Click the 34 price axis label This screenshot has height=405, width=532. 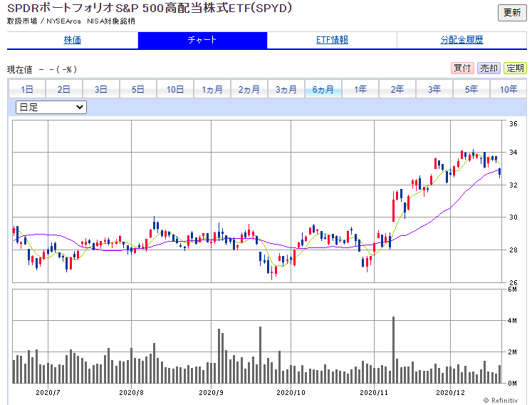tap(513, 152)
